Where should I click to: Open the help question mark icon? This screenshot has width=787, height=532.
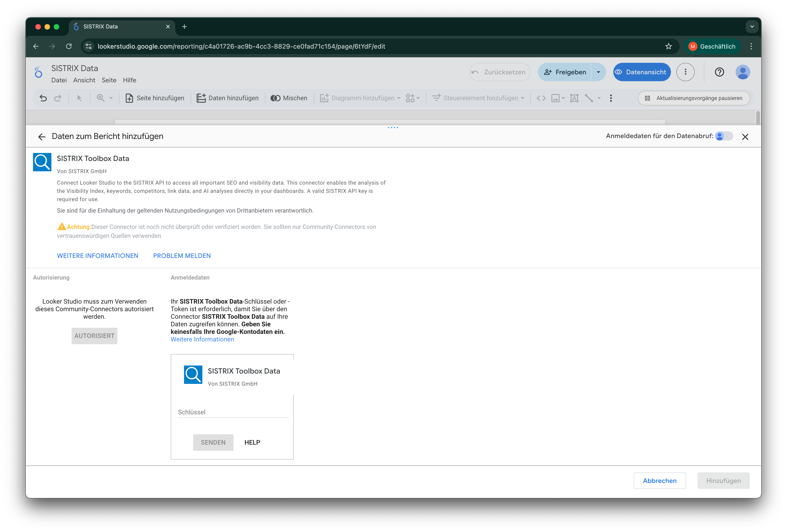pyautogui.click(x=719, y=72)
